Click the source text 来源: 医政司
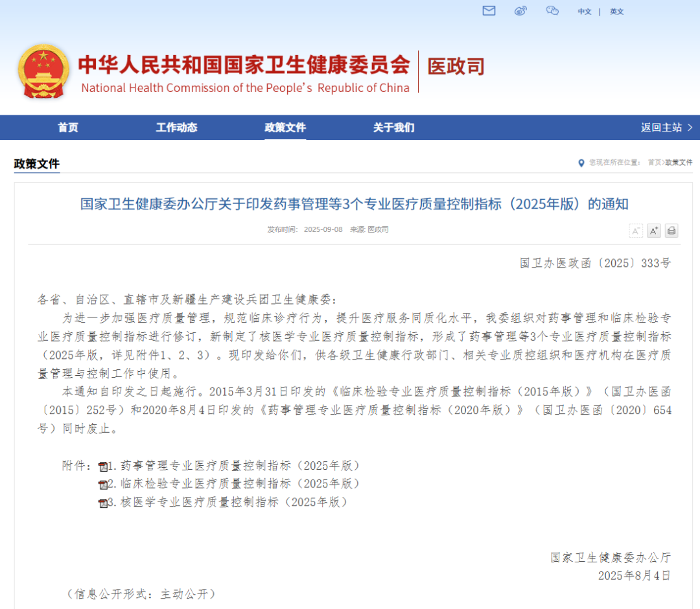Screen dimensions: 700x609 [x=369, y=229]
